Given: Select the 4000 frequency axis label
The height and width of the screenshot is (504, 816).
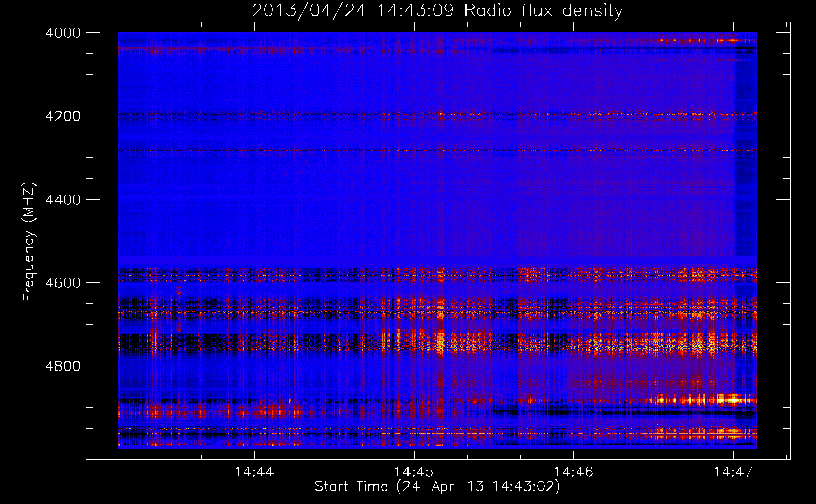Looking at the screenshot, I should tap(63, 33).
